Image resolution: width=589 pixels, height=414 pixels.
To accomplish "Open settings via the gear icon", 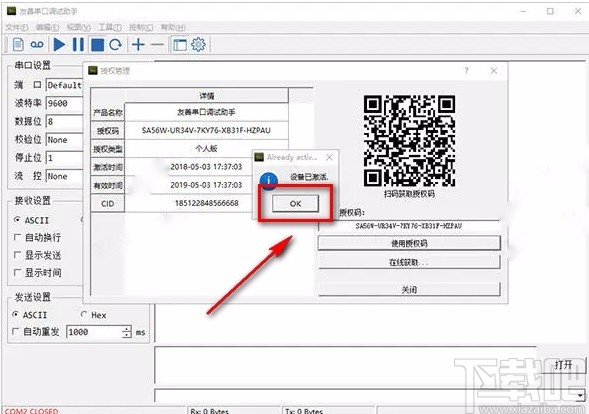I will [198, 44].
